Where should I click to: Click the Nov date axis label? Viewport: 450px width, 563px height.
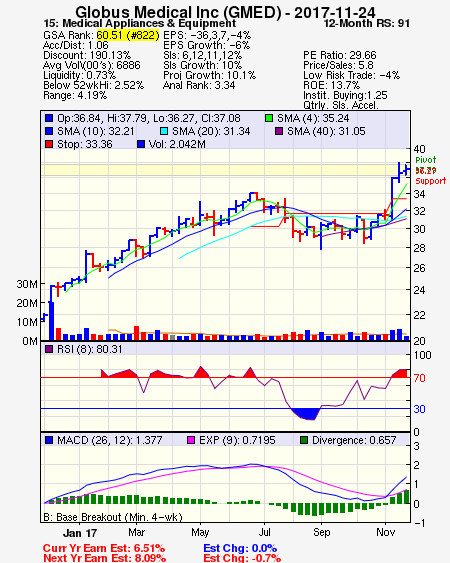click(385, 532)
